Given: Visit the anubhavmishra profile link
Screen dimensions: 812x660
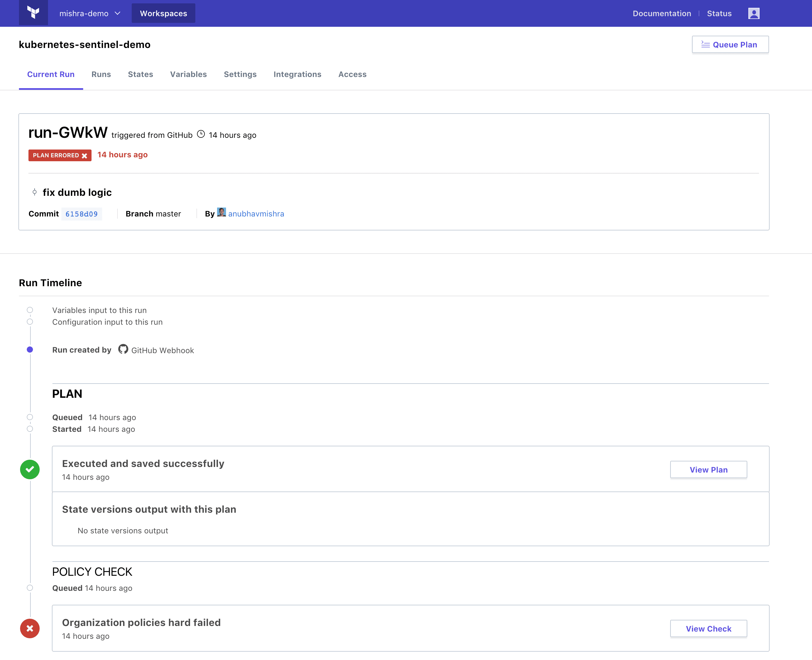Looking at the screenshot, I should coord(256,214).
